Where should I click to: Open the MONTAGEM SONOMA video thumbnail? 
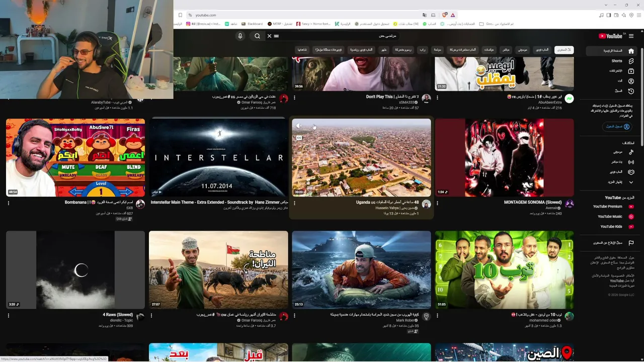point(504,157)
